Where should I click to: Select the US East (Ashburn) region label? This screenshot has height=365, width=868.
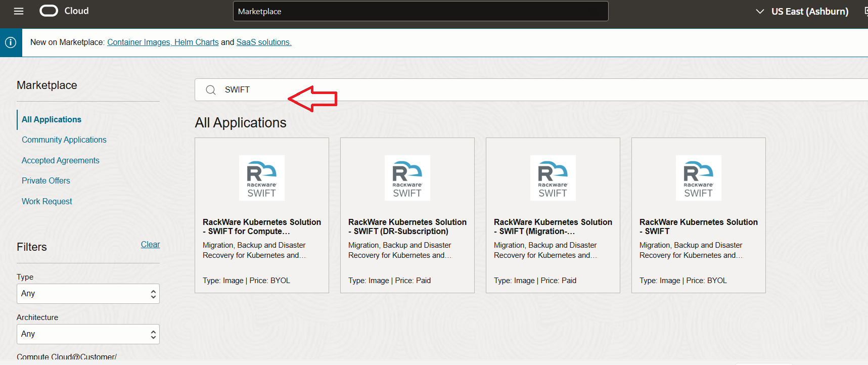810,11
